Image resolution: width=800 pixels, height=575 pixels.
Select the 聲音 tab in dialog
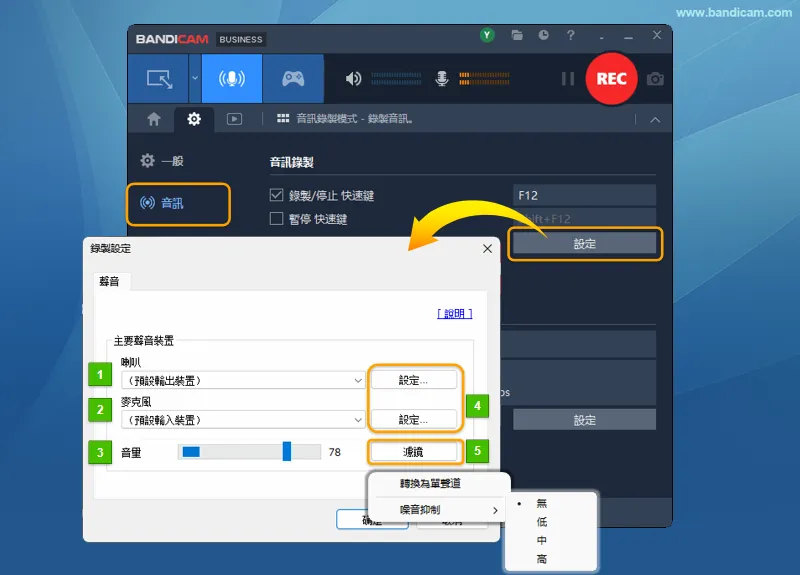(x=109, y=281)
